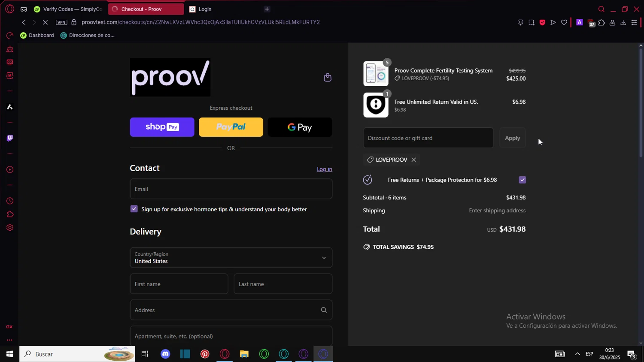Open the cart bag icon

[x=328, y=77]
